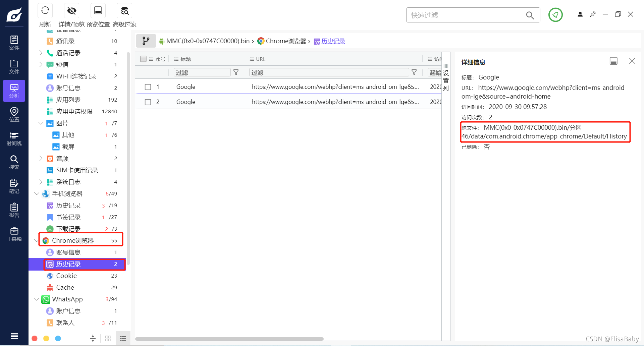The height and width of the screenshot is (346, 644).
Task: Click the blue color tag dot
Action: 58,338
